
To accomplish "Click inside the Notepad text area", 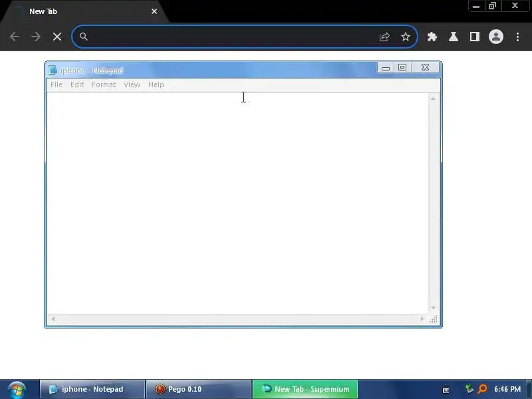I will [x=237, y=203].
